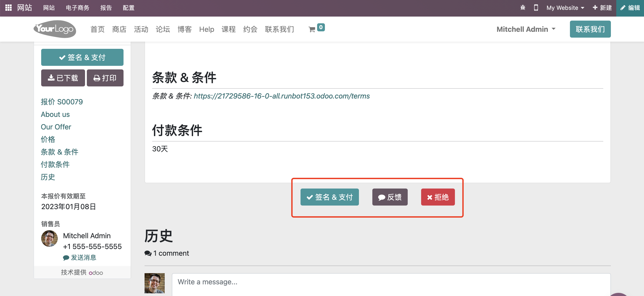
Task: Open the odoo powered-by link
Action: click(96, 272)
